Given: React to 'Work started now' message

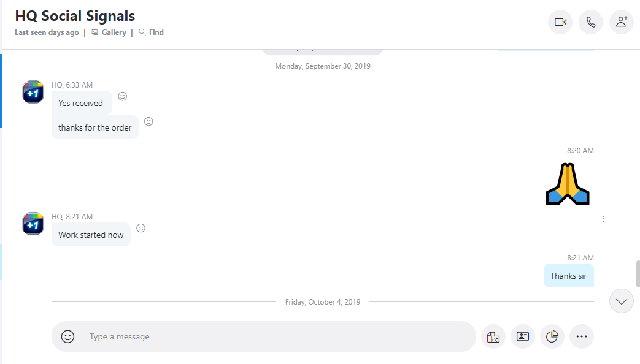Looking at the screenshot, I should [141, 228].
